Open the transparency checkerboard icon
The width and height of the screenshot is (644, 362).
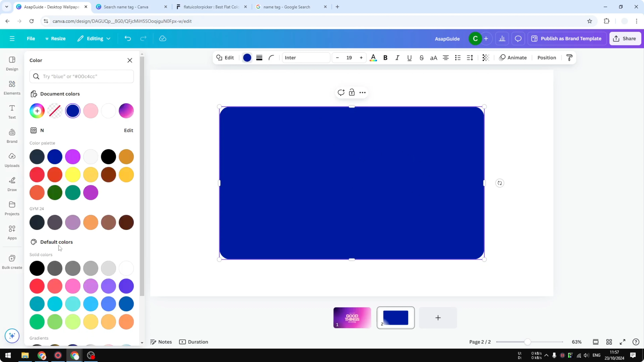486,58
